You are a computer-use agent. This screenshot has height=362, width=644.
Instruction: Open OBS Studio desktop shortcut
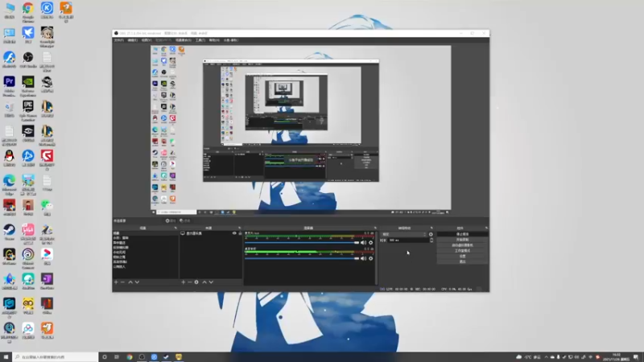tap(28, 60)
